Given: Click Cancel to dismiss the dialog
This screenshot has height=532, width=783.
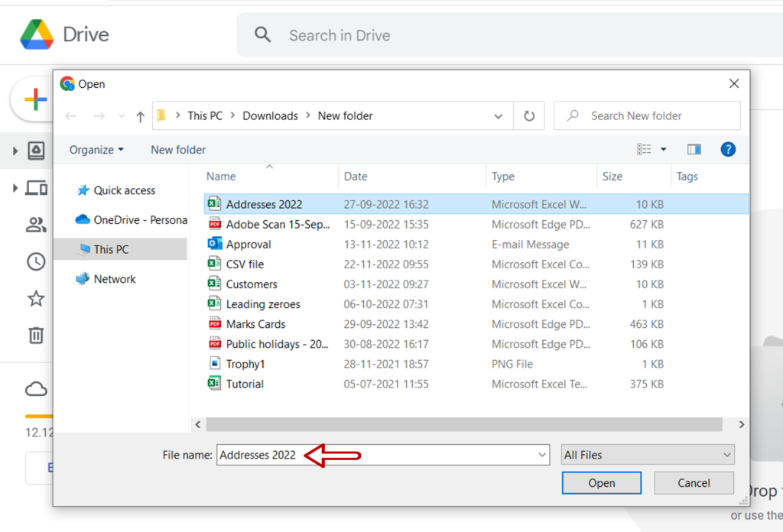Looking at the screenshot, I should (x=693, y=482).
